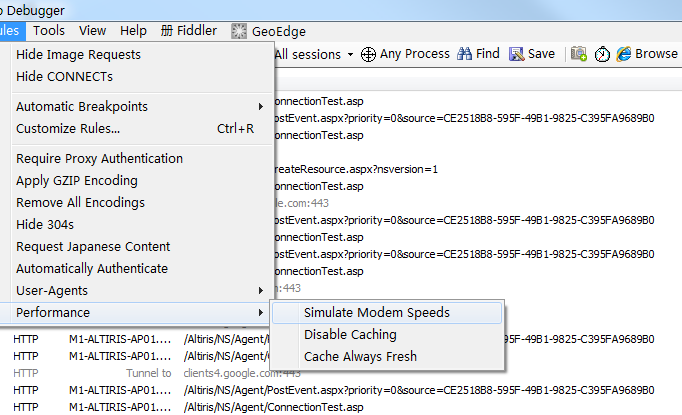Click the Save sessions icon
Viewport: 682px width, 415px height.
point(517,54)
